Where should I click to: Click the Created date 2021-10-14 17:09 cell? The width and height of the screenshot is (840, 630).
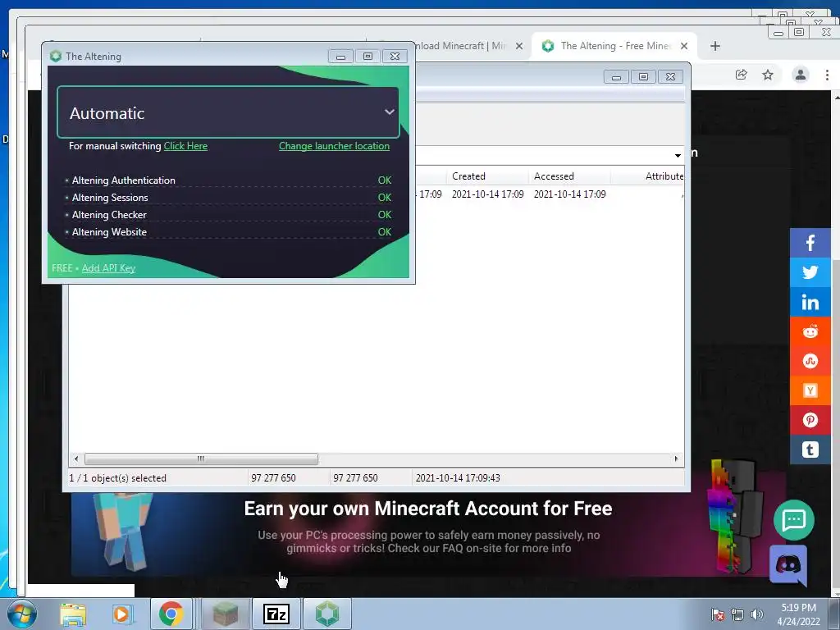pyautogui.click(x=487, y=194)
